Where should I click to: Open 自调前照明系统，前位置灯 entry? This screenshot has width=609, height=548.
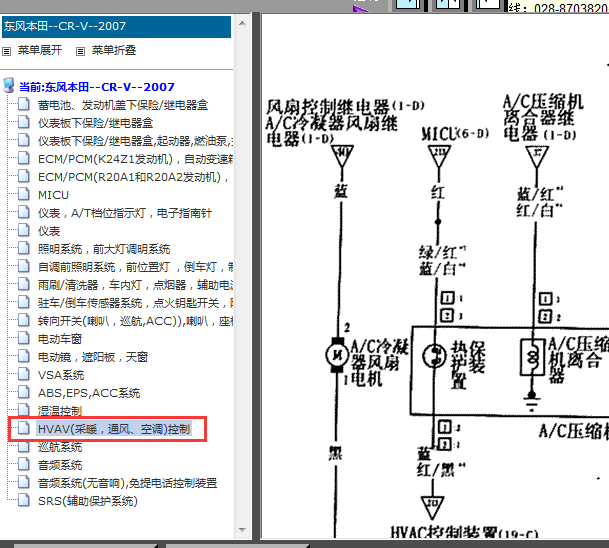(x=135, y=267)
